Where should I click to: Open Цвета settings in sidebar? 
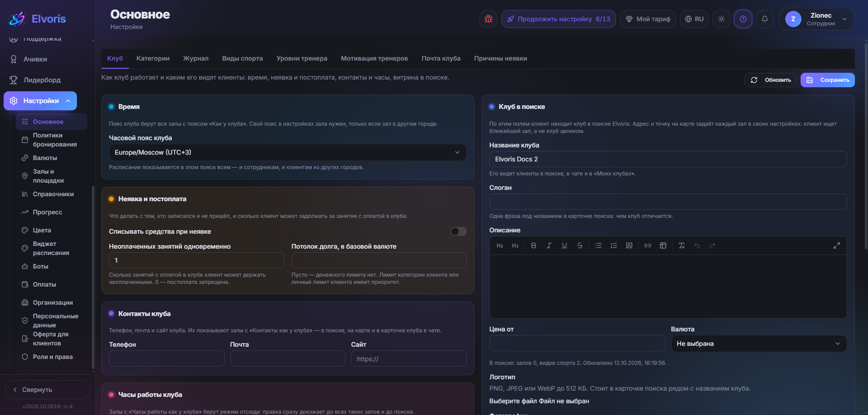pos(52,230)
